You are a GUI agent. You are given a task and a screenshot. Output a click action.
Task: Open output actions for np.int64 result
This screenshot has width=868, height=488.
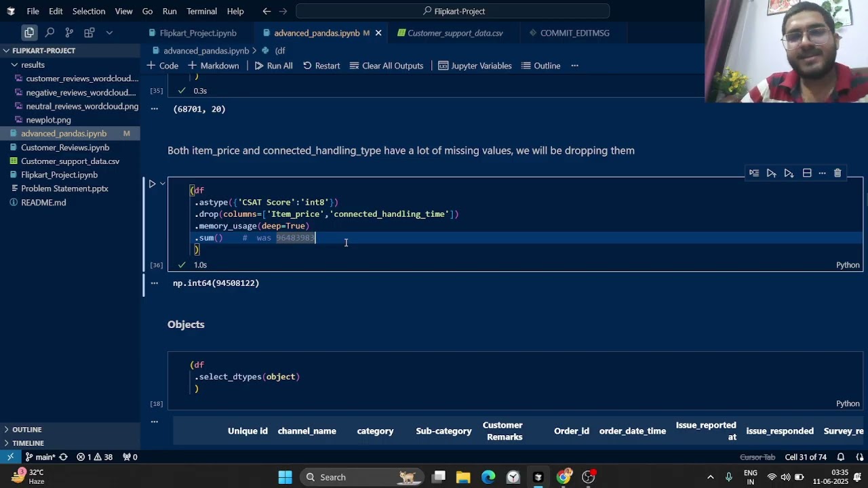tap(155, 283)
